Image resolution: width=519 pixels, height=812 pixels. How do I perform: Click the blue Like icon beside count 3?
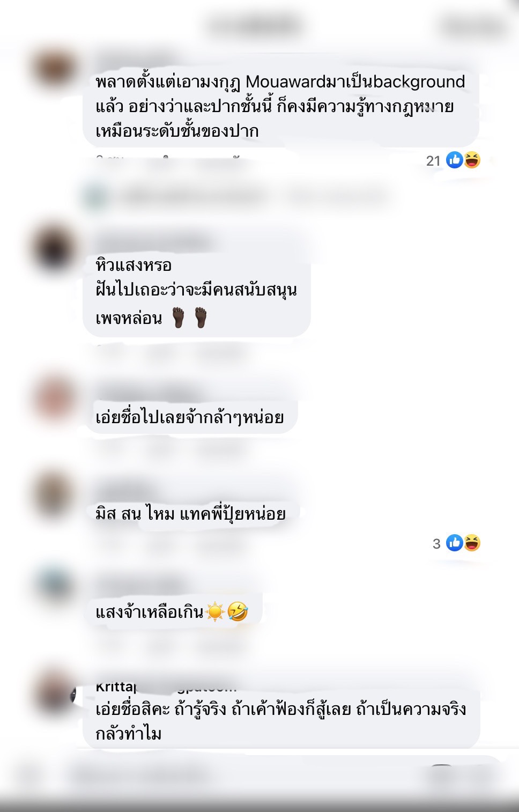coord(455,543)
